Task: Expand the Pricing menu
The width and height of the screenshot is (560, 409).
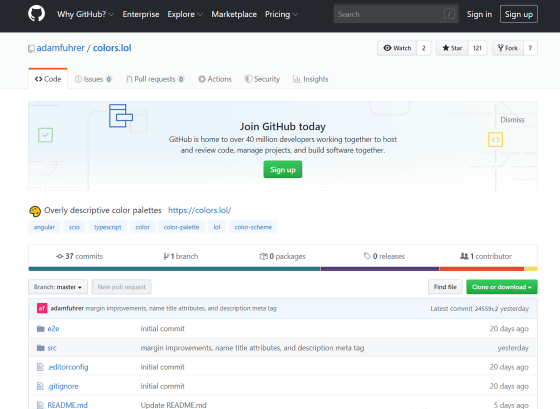Action: tap(281, 14)
